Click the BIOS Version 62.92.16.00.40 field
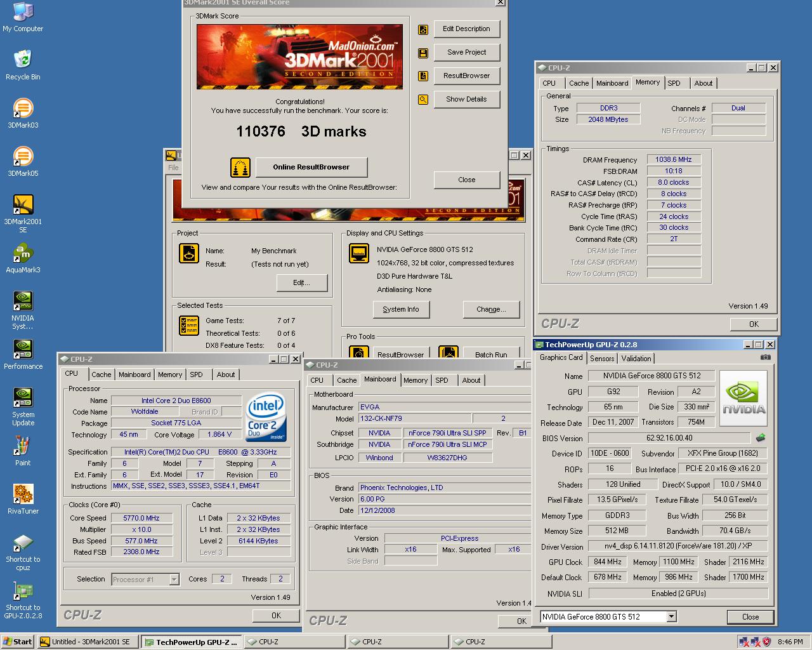The height and width of the screenshot is (650, 812). pyautogui.click(x=669, y=438)
